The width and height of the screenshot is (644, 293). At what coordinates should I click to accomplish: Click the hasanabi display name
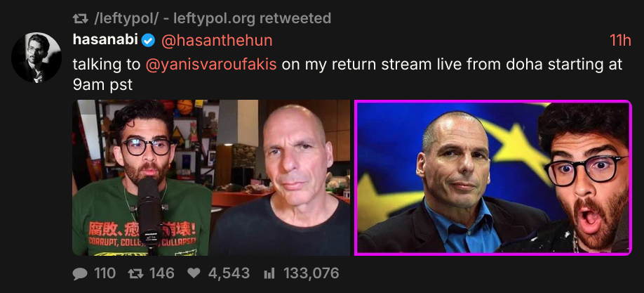(106, 40)
